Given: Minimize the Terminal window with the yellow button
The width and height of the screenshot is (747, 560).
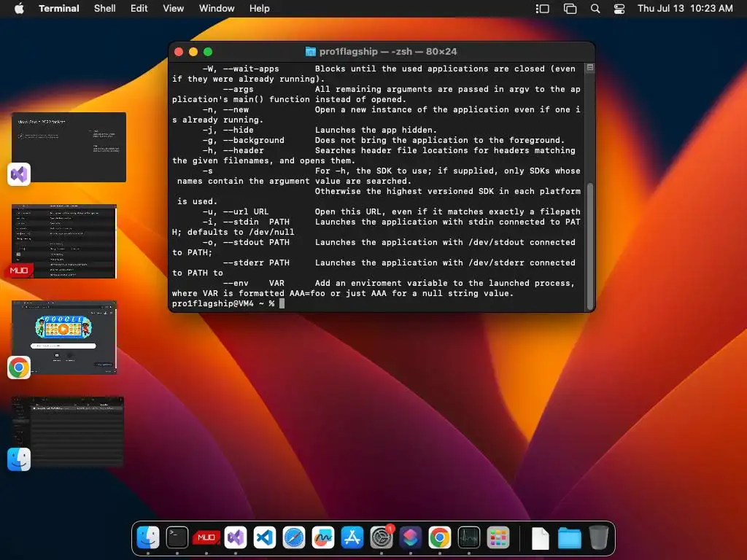Looking at the screenshot, I should point(193,52).
